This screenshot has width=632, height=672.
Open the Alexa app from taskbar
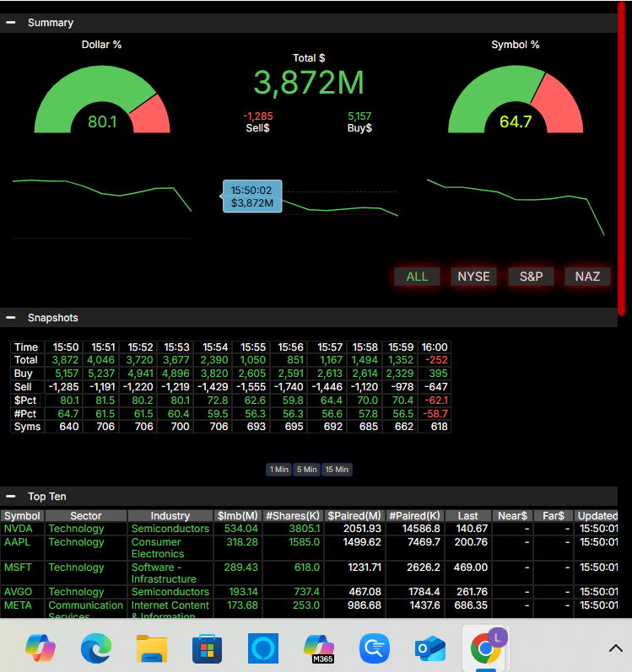tap(262, 648)
